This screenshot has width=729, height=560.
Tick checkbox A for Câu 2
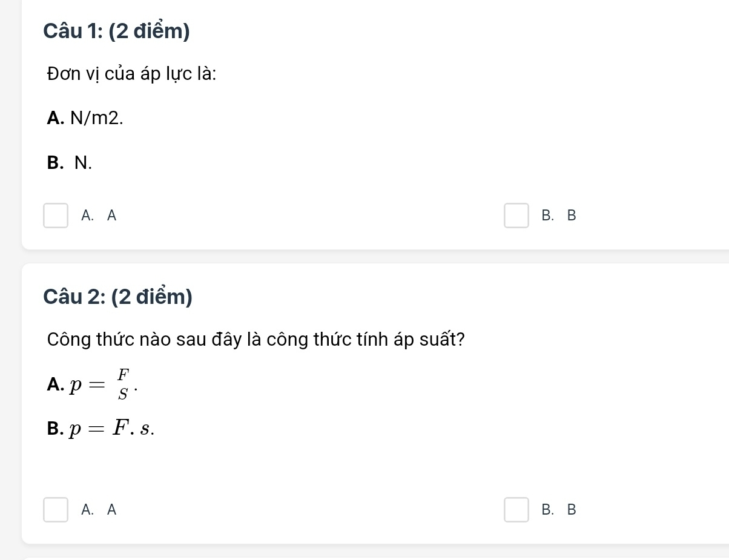56,510
